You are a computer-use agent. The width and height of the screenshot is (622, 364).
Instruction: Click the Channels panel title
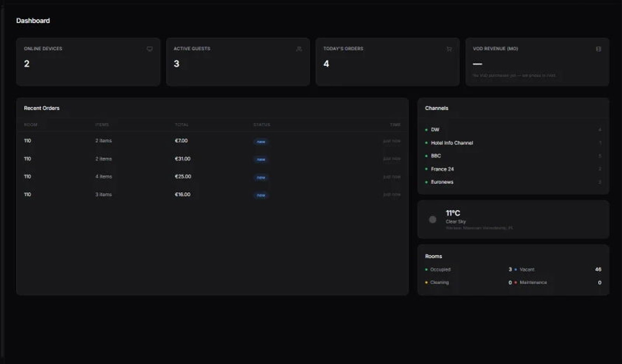437,108
